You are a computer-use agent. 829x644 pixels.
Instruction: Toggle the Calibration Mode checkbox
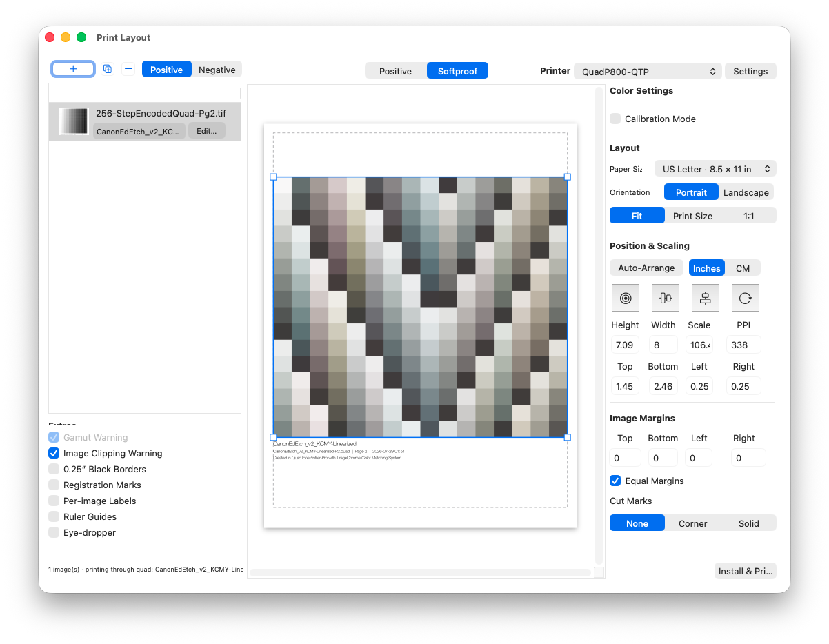pyautogui.click(x=615, y=119)
